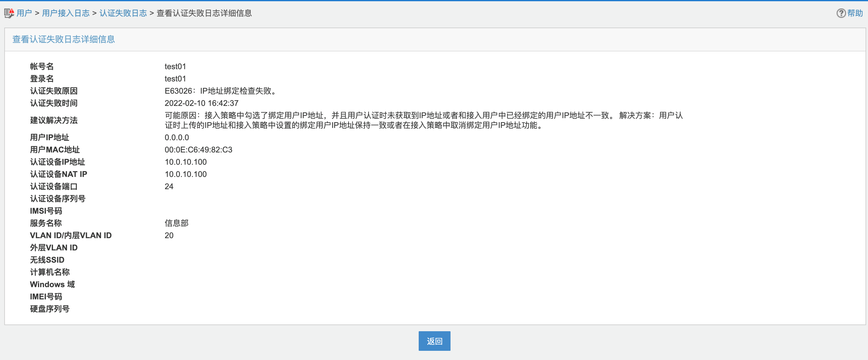Click the MAC address 00:0E:C6:49:82:C3
This screenshot has height=360, width=868.
coord(198,150)
